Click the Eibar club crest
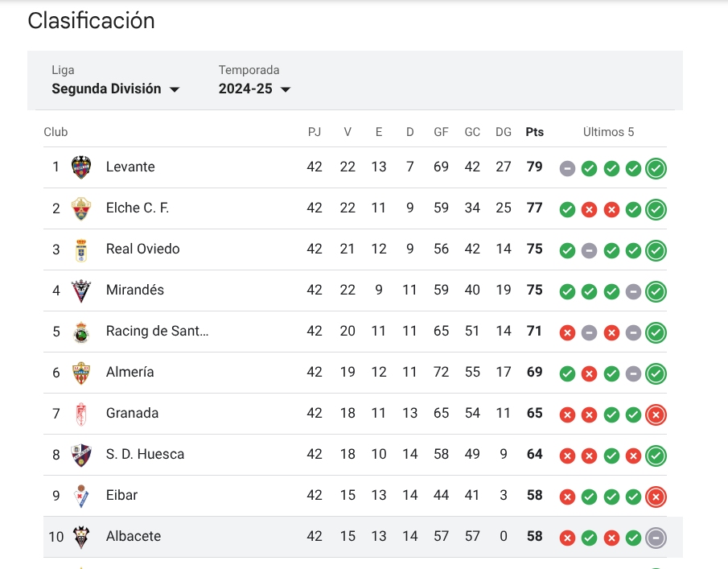This screenshot has height=569, width=728. click(x=81, y=496)
